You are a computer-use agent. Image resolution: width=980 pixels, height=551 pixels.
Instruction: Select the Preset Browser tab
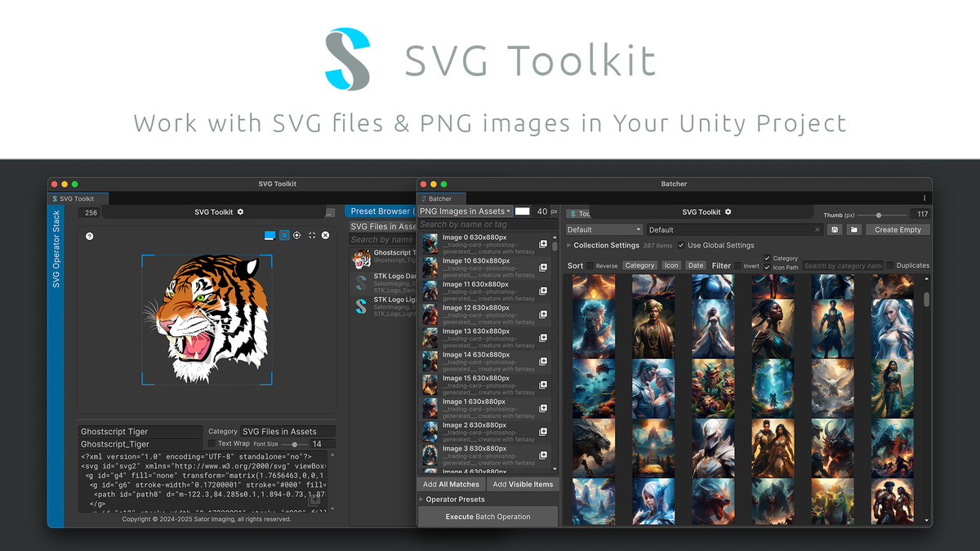click(382, 211)
